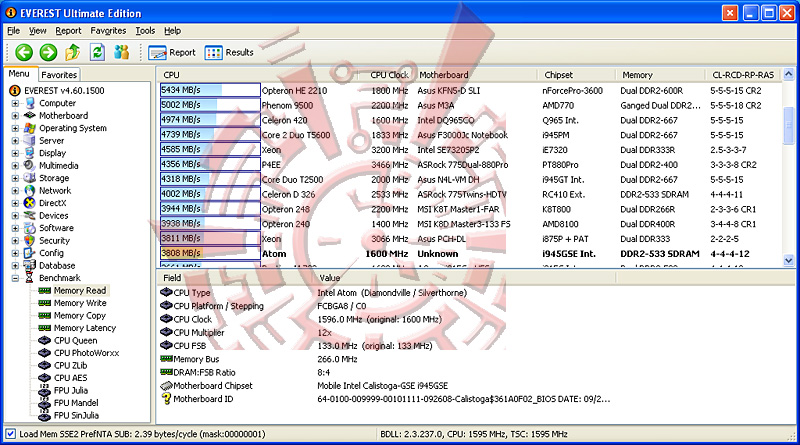
Task: Click the Report toolbar button
Action: click(x=172, y=53)
